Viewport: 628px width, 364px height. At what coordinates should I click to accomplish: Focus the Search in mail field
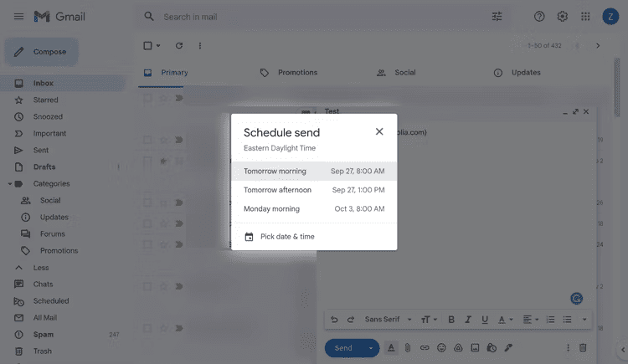[324, 17]
